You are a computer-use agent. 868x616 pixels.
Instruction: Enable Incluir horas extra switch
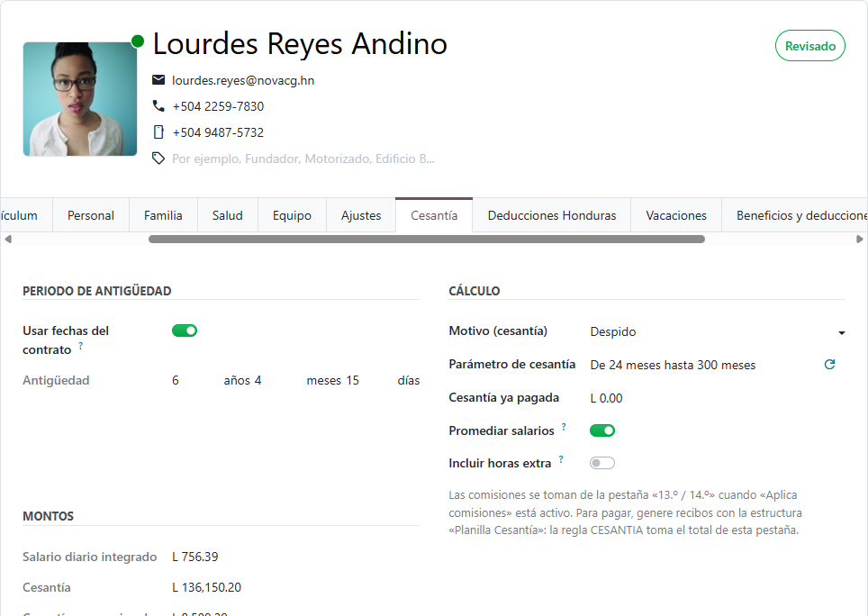602,463
